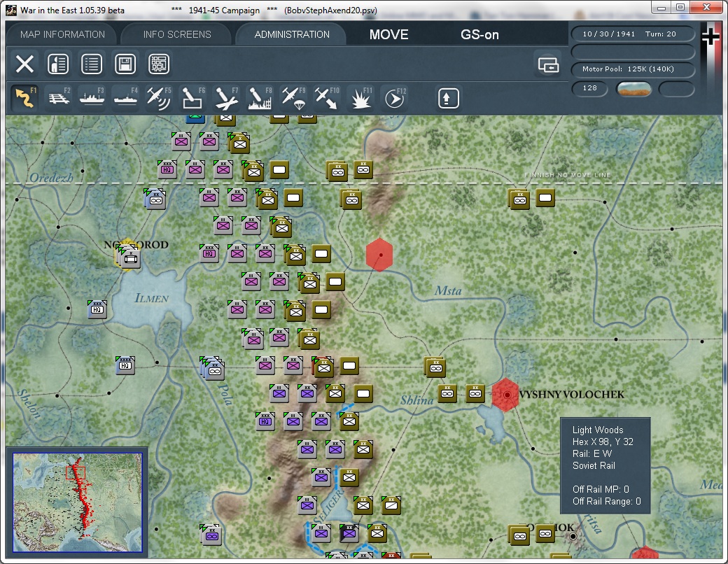Click the Oredezh river label
This screenshot has height=564, width=728.
point(52,177)
